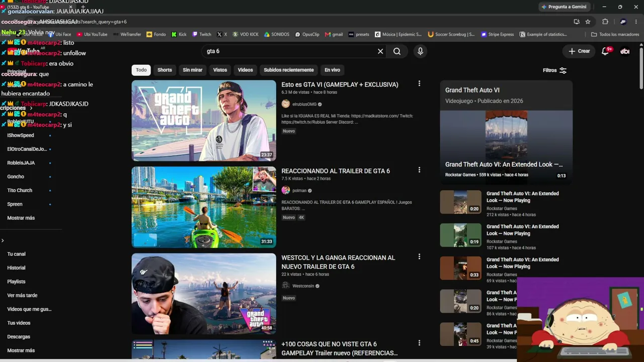
Task: Open WESTCOL Y LA GANGA REACCIONAN video title
Action: click(x=339, y=262)
